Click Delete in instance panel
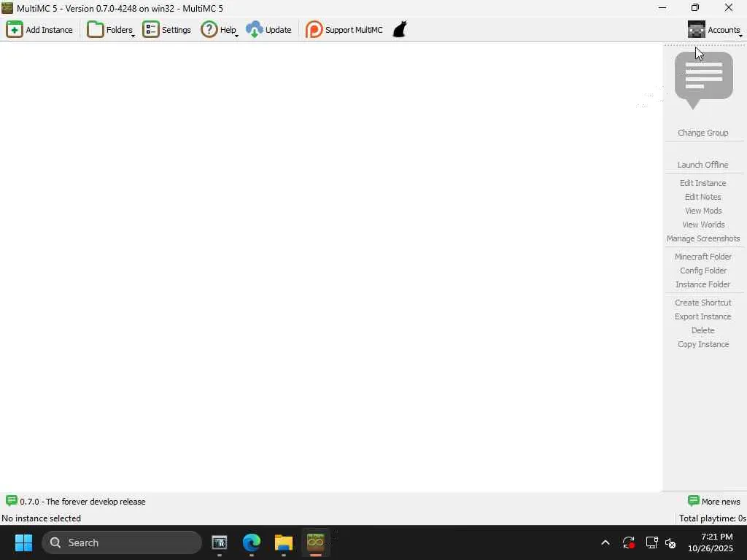 pos(703,330)
